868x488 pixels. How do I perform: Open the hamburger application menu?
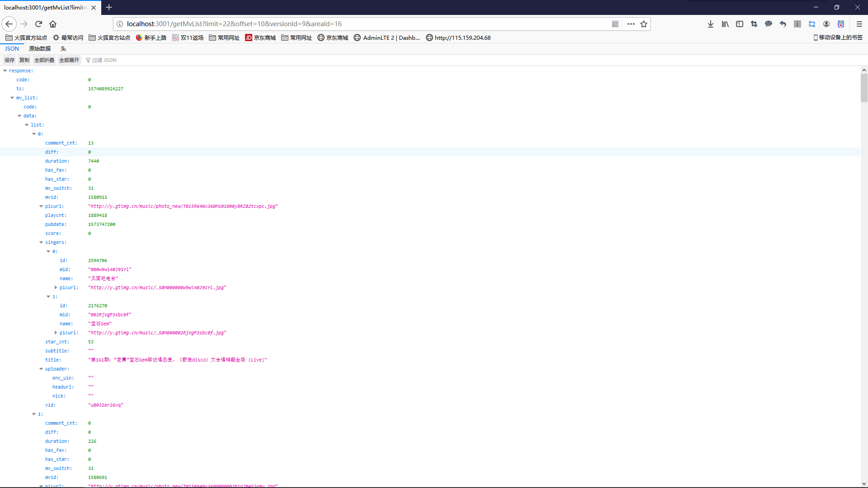(x=859, y=24)
